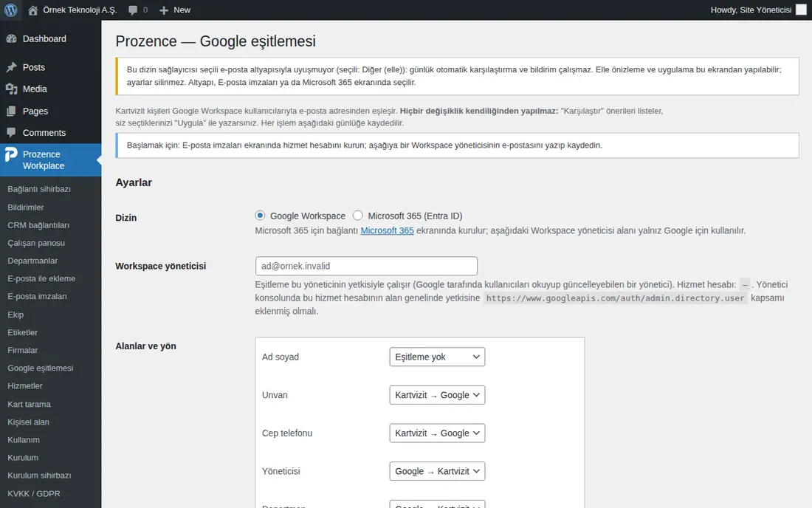Expand the Yöneticisi direction dropdown

pos(437,471)
